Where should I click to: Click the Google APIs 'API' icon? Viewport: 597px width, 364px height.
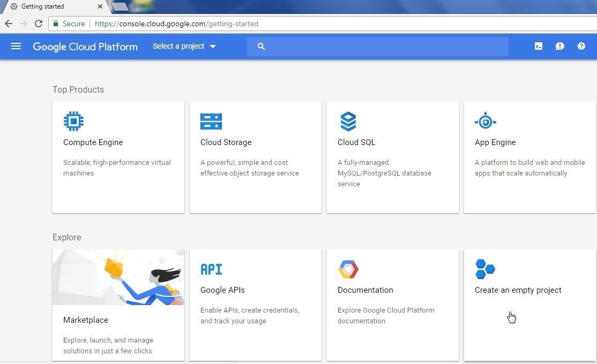click(211, 269)
